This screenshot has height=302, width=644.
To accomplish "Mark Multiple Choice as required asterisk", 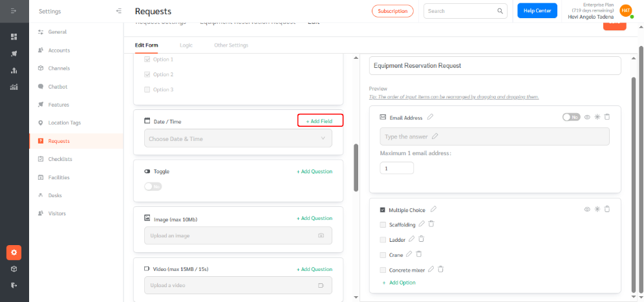I will point(597,209).
